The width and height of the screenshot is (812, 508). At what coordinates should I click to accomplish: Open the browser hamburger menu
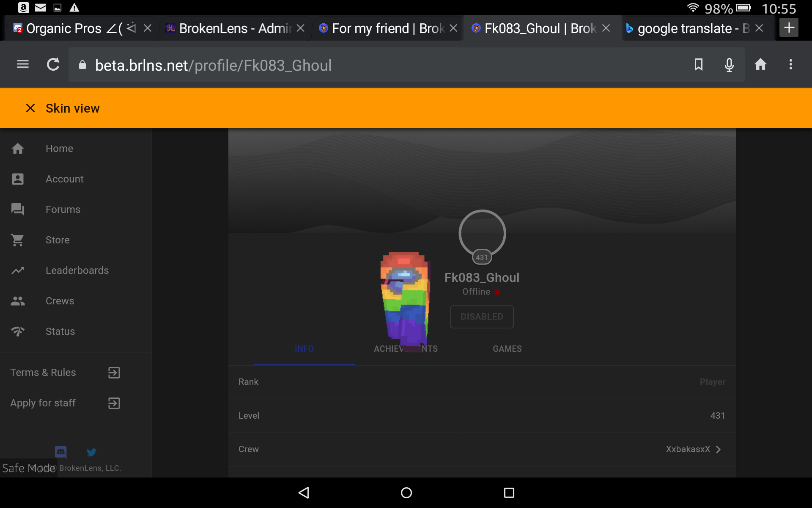click(23, 64)
